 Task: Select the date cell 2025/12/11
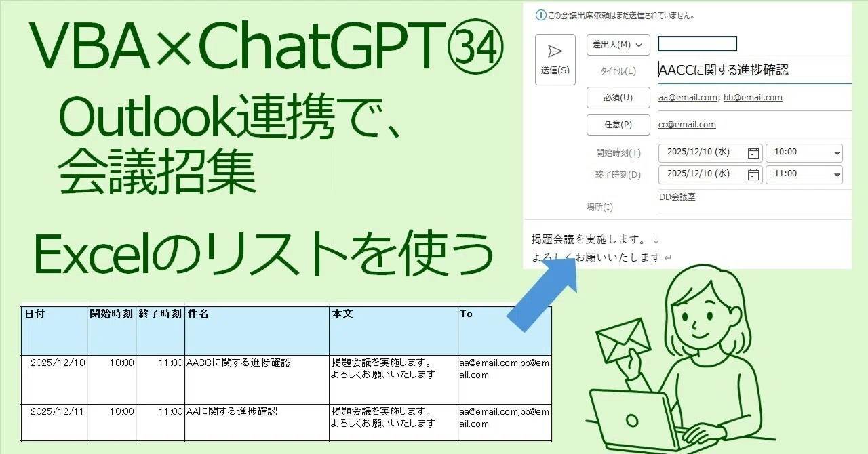pyautogui.click(x=55, y=423)
